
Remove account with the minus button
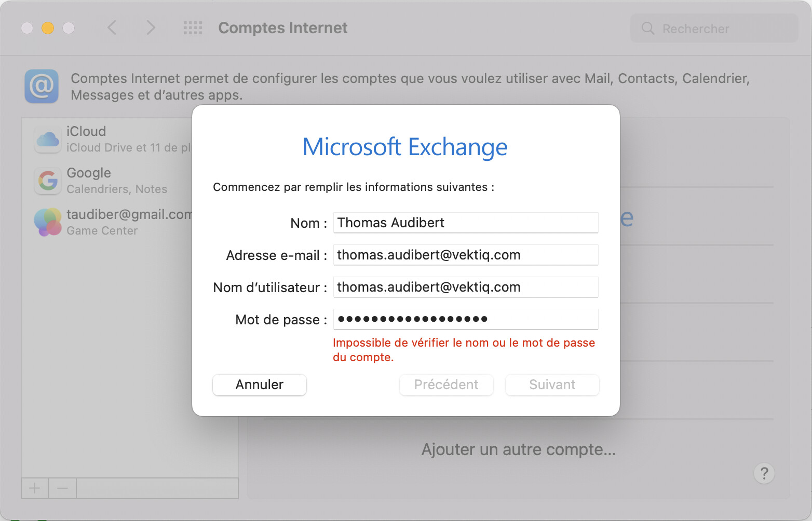pyautogui.click(x=62, y=488)
